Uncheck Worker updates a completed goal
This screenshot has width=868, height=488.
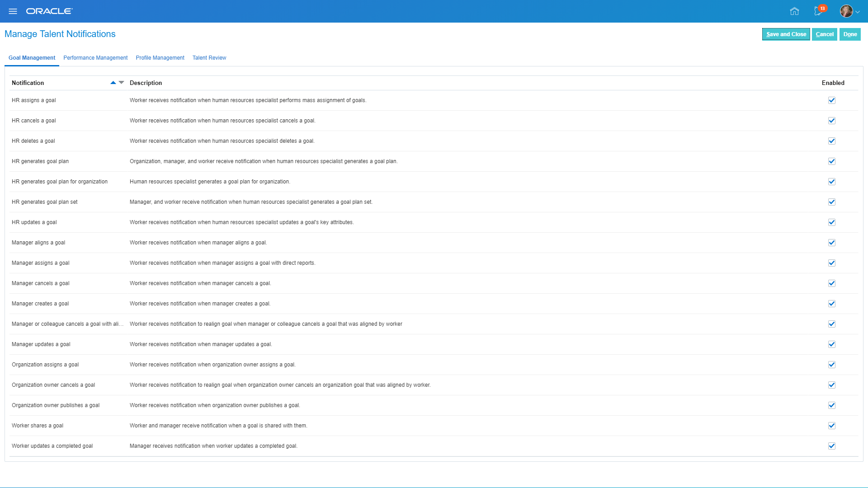tap(832, 446)
